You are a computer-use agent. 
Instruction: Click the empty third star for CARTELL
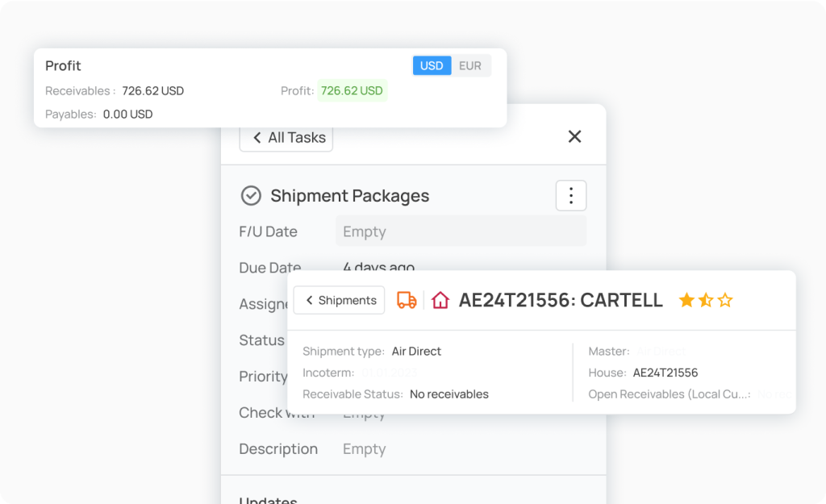[724, 299]
